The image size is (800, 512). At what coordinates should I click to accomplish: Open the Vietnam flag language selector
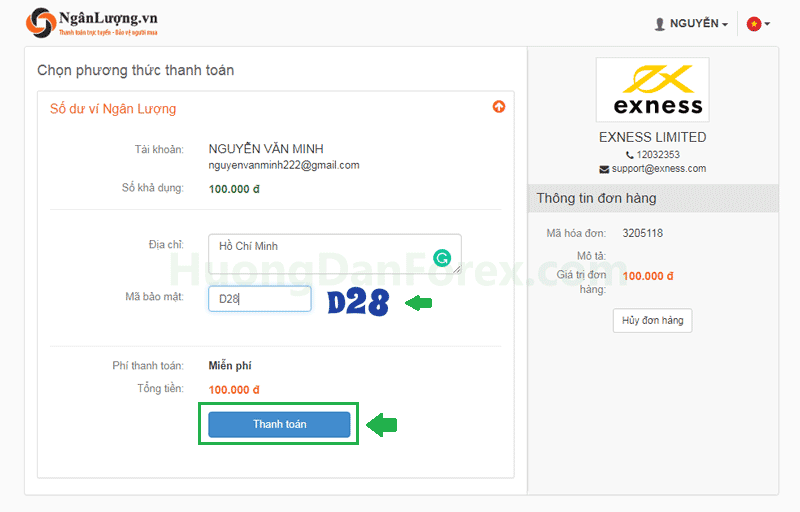758,23
